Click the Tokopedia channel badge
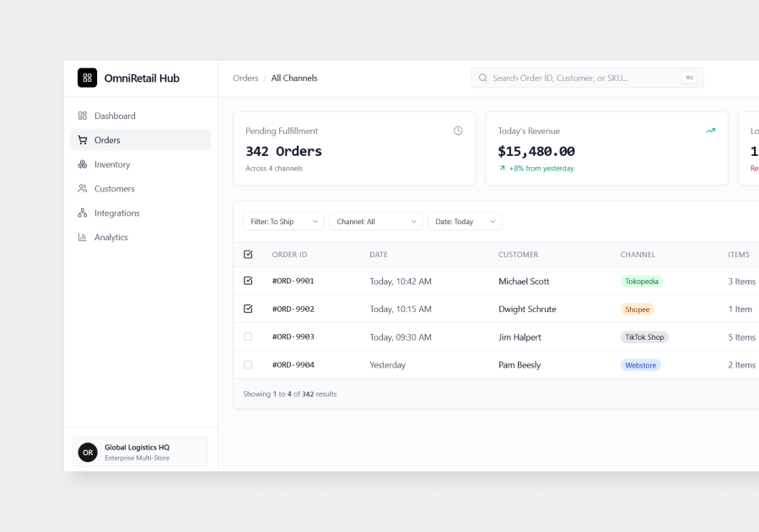Screen dimensions: 759x532 coord(642,282)
